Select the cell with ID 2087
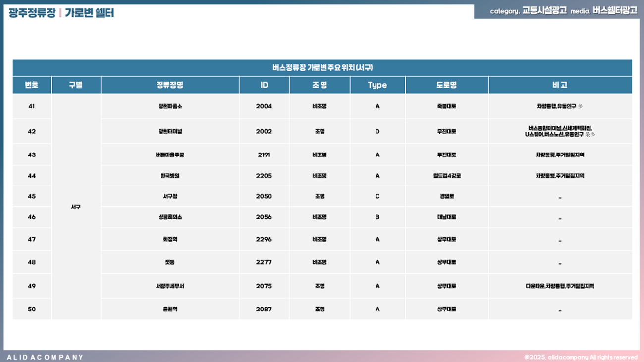The height and width of the screenshot is (362, 644). tap(264, 309)
